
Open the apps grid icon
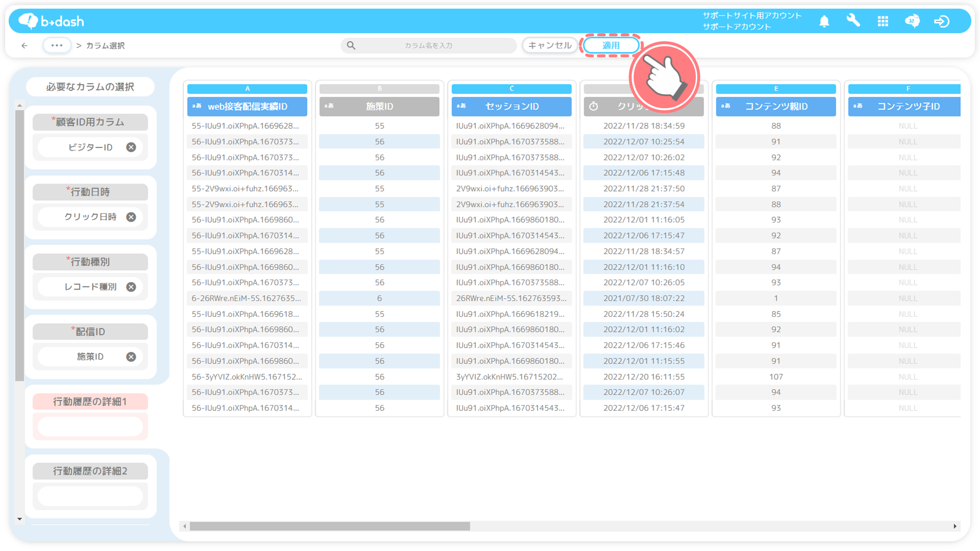click(x=883, y=21)
